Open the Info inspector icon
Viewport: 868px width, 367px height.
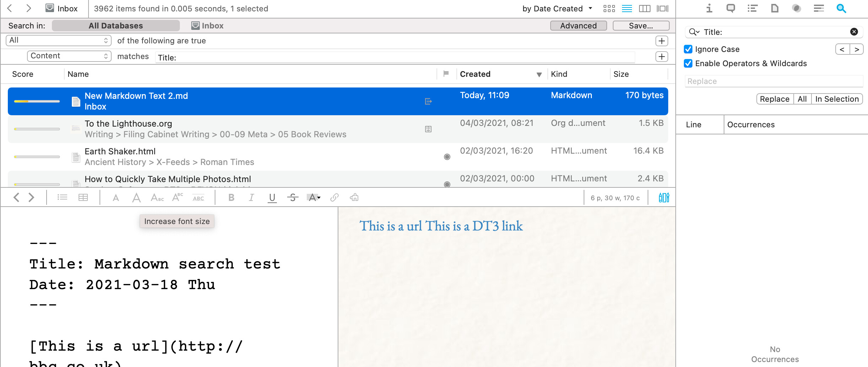click(x=709, y=8)
